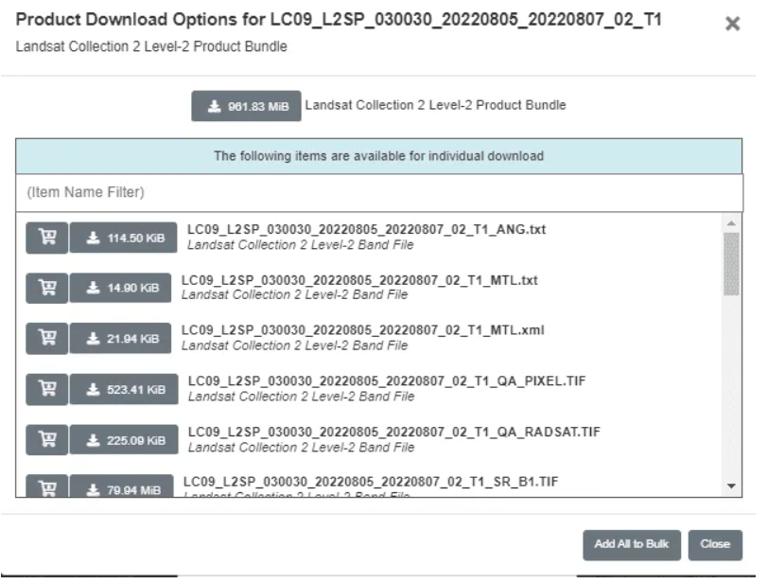768x584 pixels.
Task: Download the 225.09 KiB QA_RADSAT.TIF file
Action: tap(123, 439)
